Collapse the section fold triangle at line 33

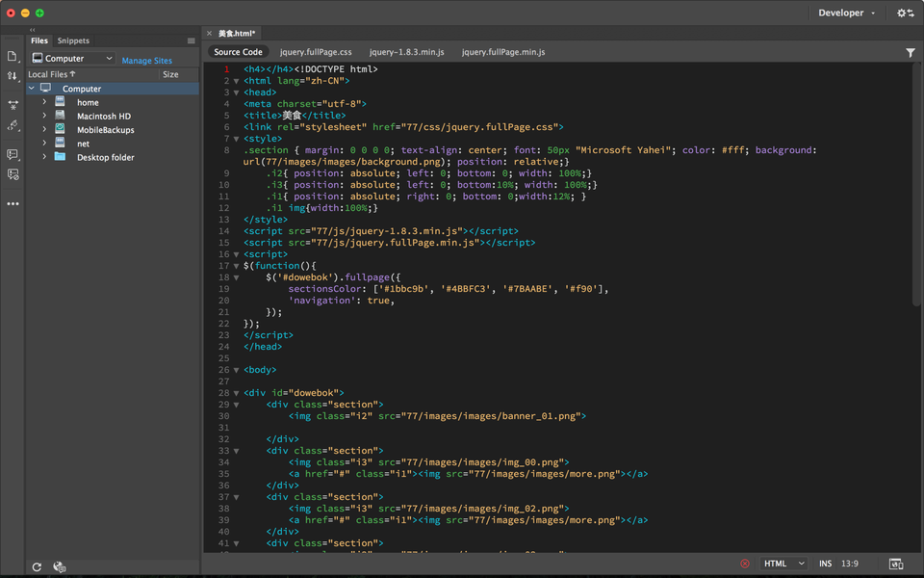point(237,451)
